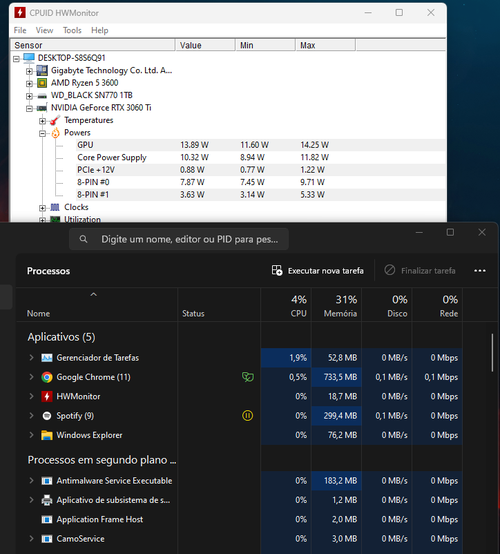This screenshot has height=554, width=500.
Task: Open the Tools menu in HWMonitor
Action: tap(72, 30)
